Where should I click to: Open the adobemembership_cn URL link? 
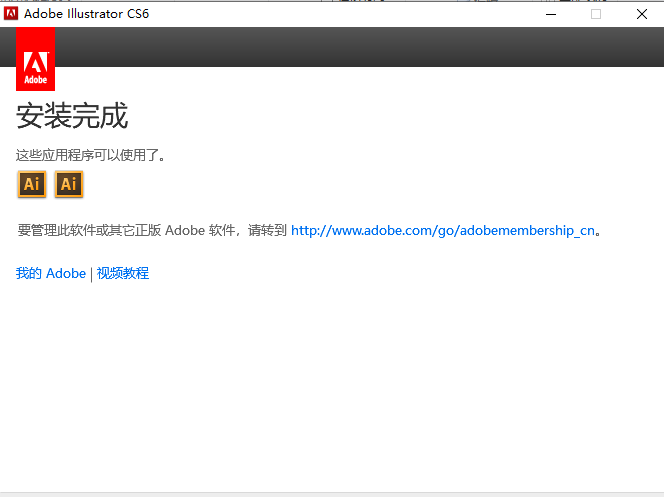[x=443, y=230]
